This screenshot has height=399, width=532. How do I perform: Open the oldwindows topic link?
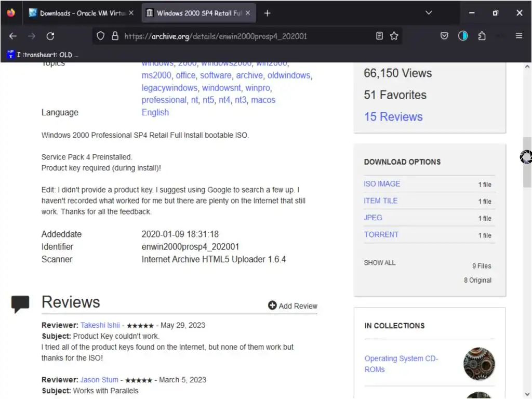point(289,75)
